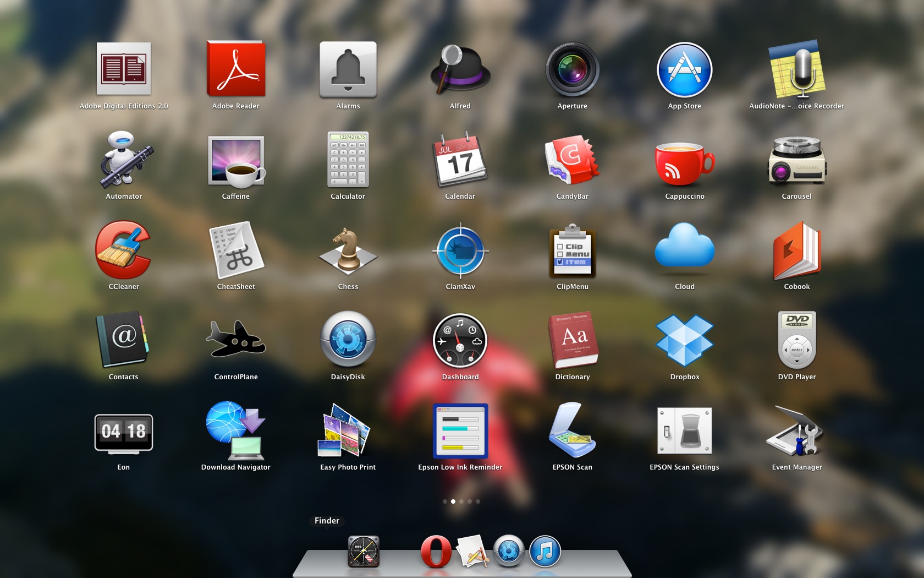Image resolution: width=924 pixels, height=578 pixels.
Task: Click the paper-and-pencil icon in the Dock
Action: pos(472,551)
